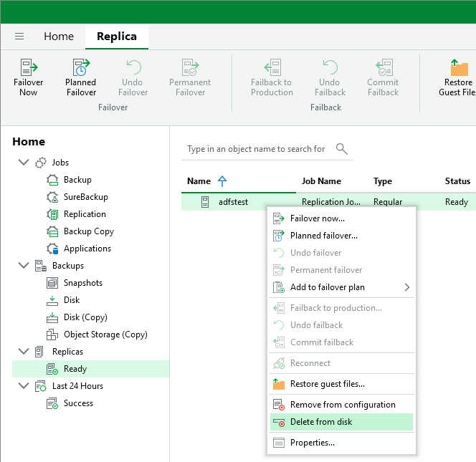This screenshot has height=462, width=476.
Task: Collapse the Backups tree node
Action: (x=24, y=266)
